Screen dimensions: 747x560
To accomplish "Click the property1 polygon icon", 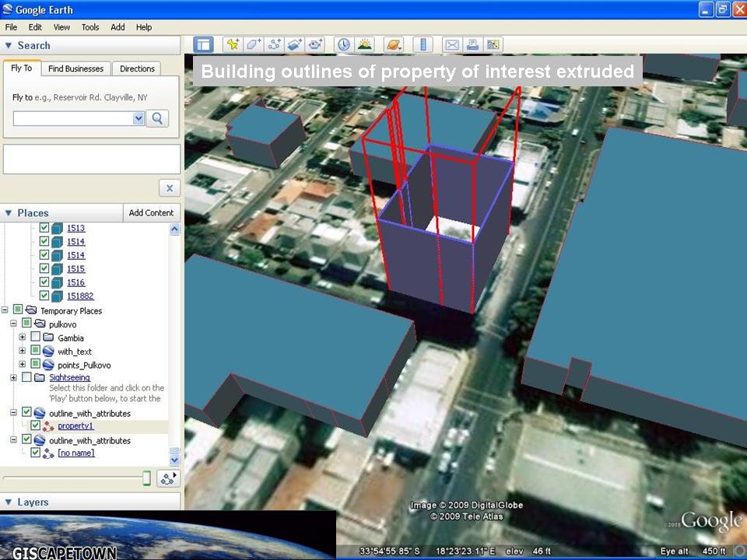I will [48, 426].
